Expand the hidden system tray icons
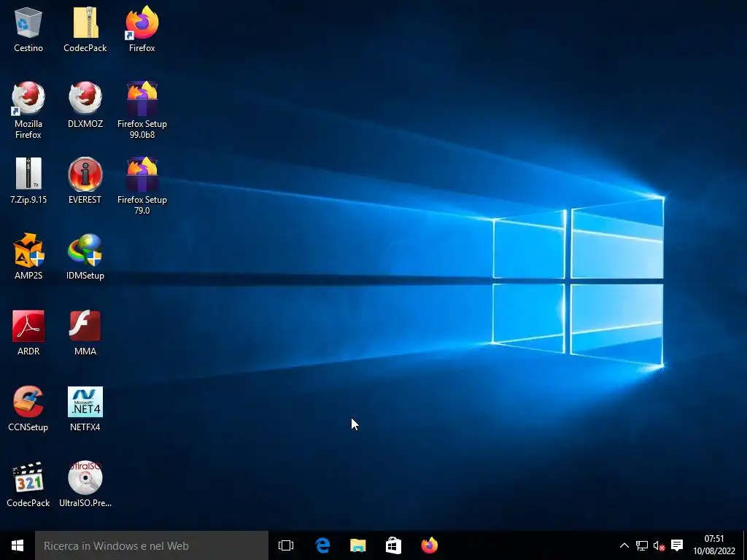Image resolution: width=747 pixels, height=560 pixels. tap(624, 545)
